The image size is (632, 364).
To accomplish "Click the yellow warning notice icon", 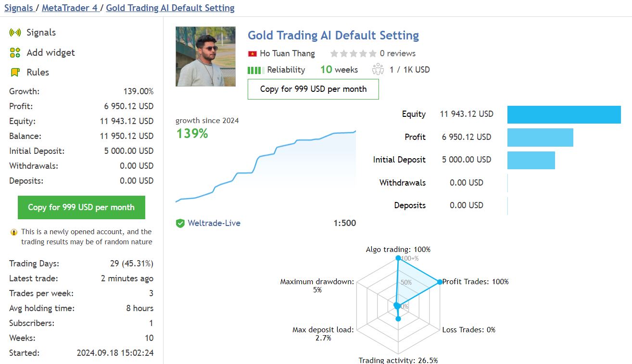I will point(14,232).
